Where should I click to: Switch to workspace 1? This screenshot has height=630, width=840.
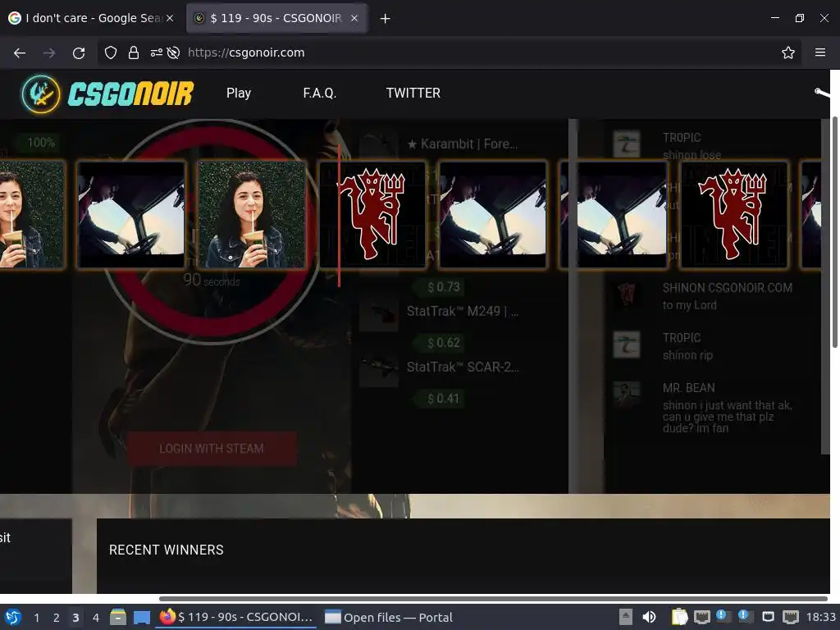pos(36,618)
